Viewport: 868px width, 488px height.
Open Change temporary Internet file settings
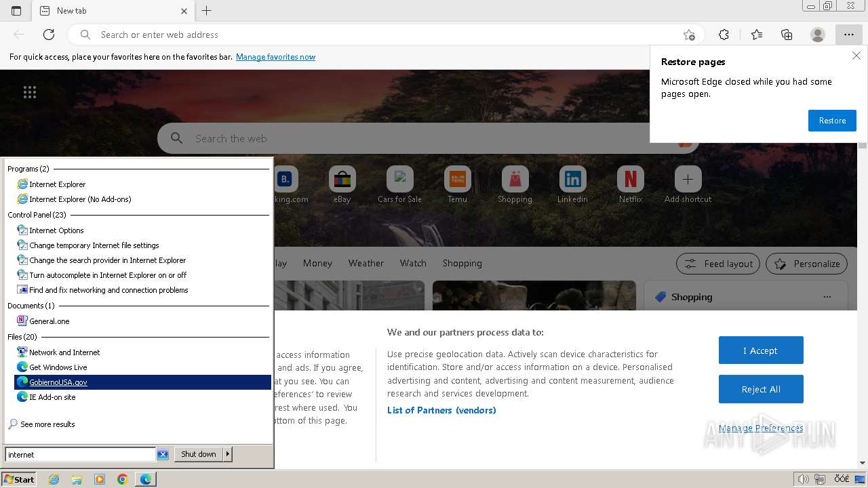click(x=142, y=245)
